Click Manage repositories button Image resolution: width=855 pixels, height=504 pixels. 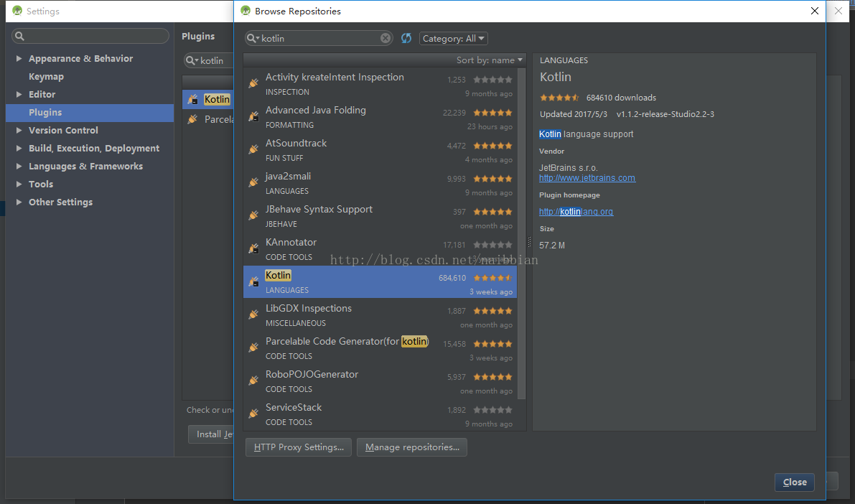click(x=411, y=447)
